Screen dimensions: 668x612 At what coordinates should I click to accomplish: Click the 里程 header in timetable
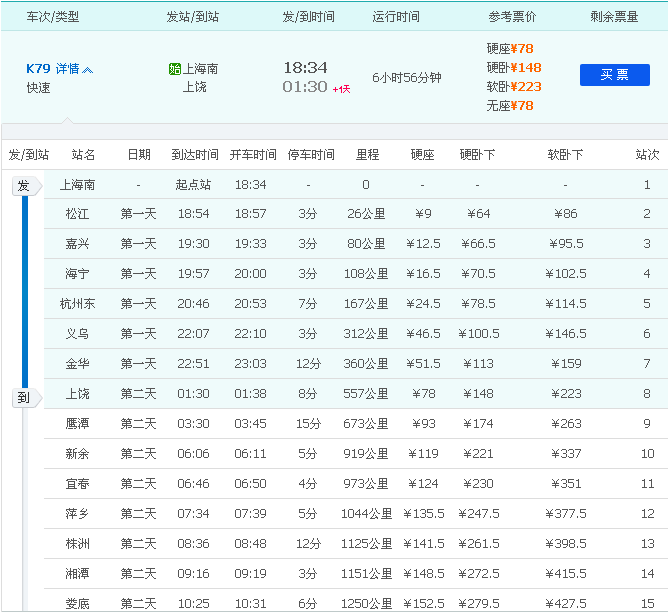coord(367,154)
